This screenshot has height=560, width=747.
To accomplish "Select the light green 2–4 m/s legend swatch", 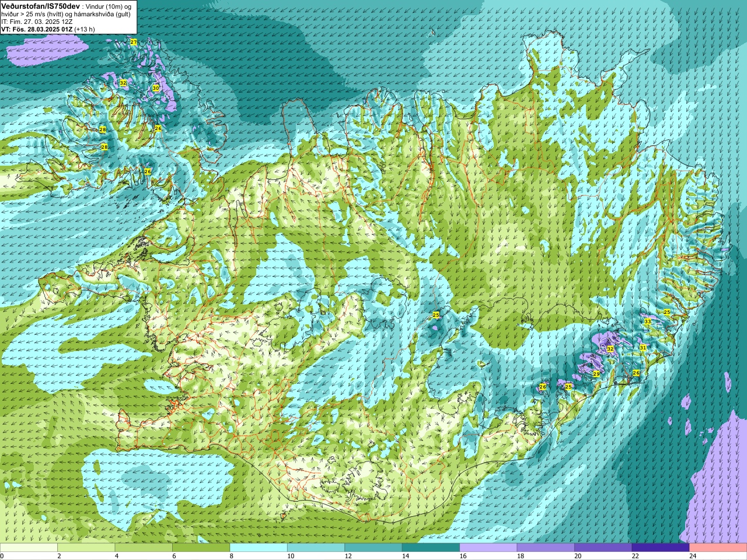I will 86,548.
